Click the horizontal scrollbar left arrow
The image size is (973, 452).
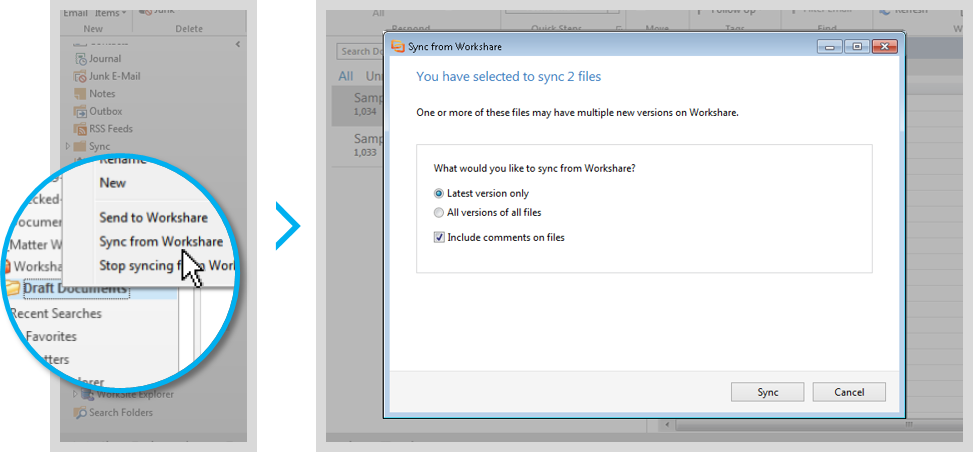(x=667, y=425)
